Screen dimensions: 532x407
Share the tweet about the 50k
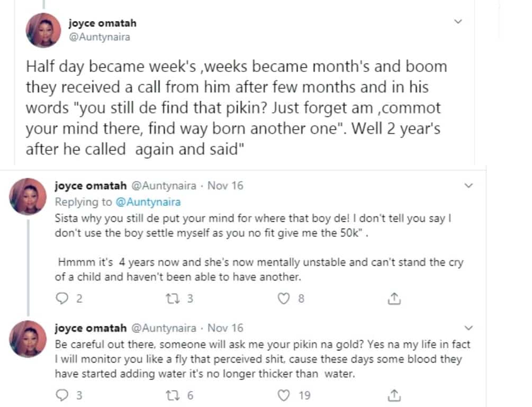click(x=393, y=299)
